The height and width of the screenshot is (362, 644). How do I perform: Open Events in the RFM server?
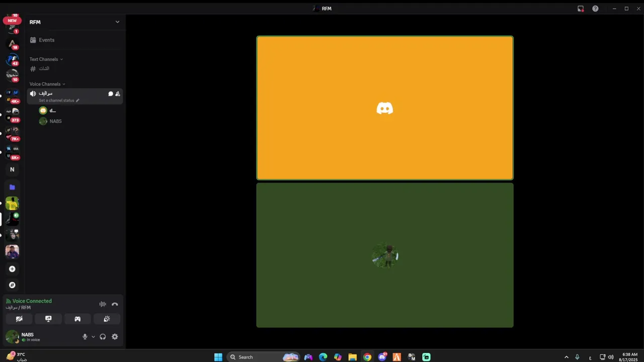[x=74, y=40]
